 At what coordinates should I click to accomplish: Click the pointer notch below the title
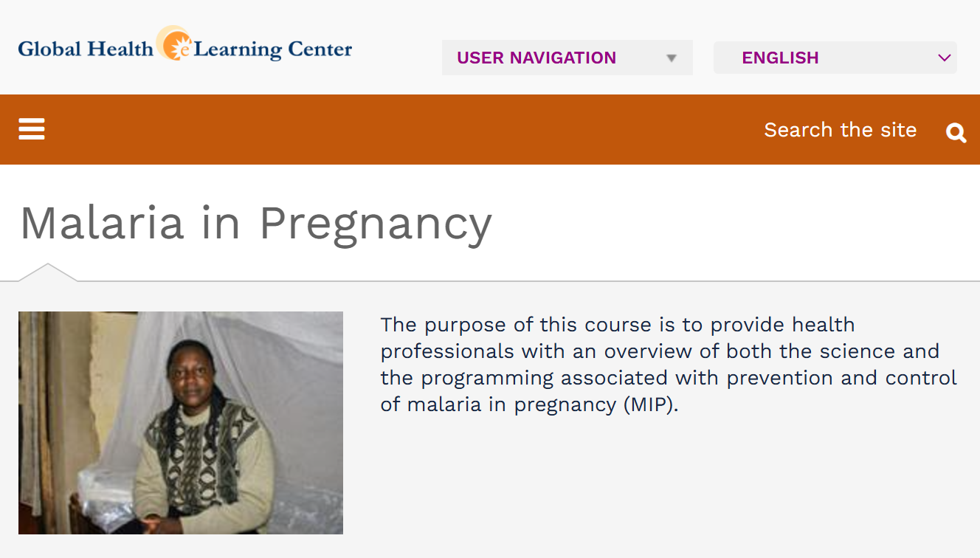(x=47, y=272)
